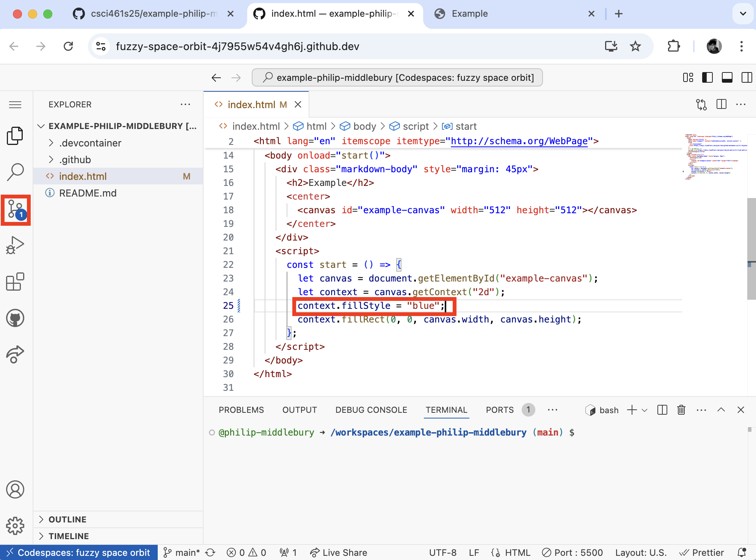The height and width of the screenshot is (560, 756).
Task: Reload the page in Chrome
Action: click(x=68, y=46)
